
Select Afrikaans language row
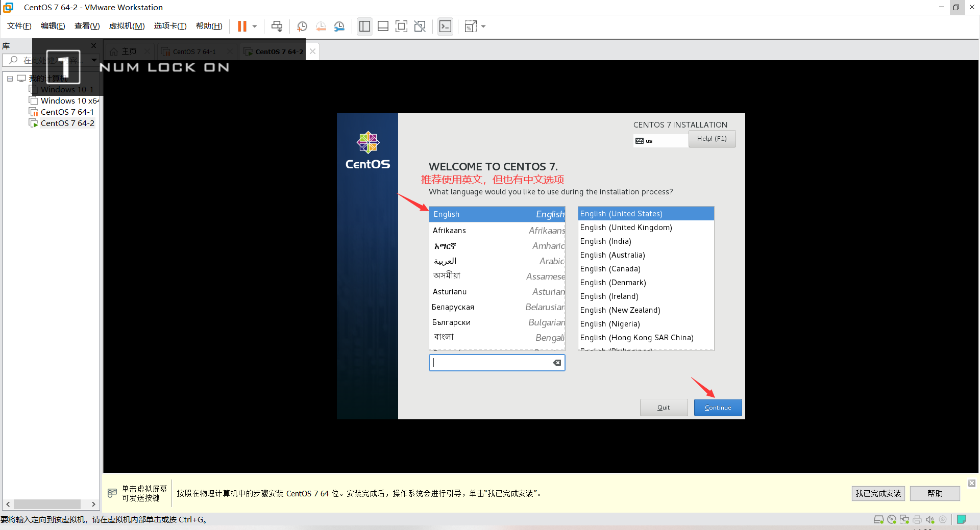[497, 231]
